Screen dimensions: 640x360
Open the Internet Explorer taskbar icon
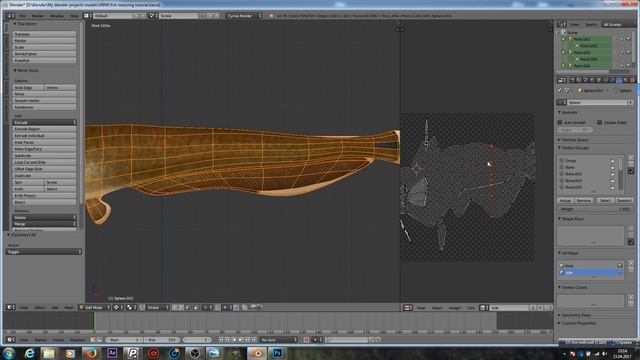click(29, 353)
